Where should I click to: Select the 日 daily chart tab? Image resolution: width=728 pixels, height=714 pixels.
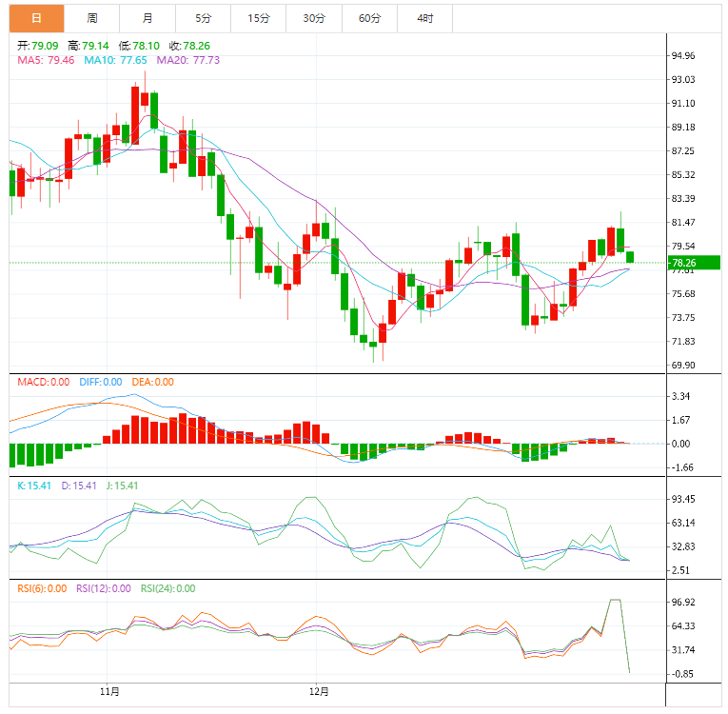(x=37, y=19)
